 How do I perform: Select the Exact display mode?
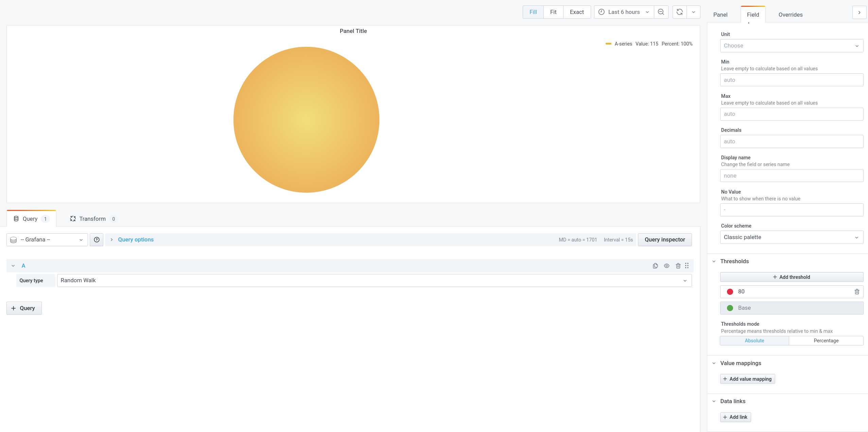(x=577, y=12)
